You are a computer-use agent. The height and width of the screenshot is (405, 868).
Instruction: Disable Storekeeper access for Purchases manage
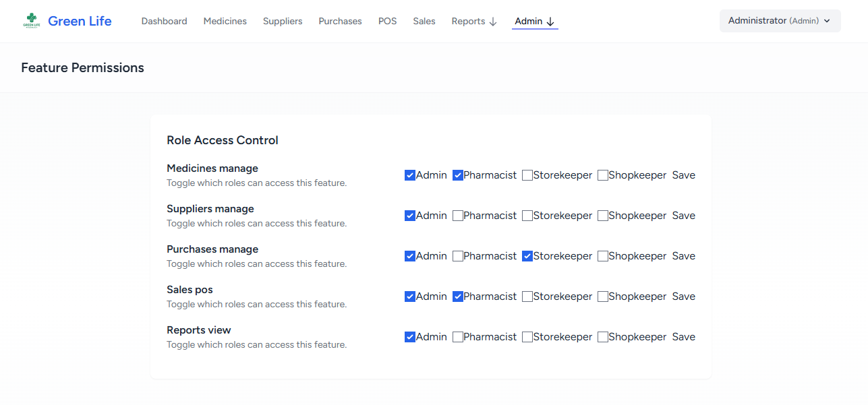tap(527, 255)
